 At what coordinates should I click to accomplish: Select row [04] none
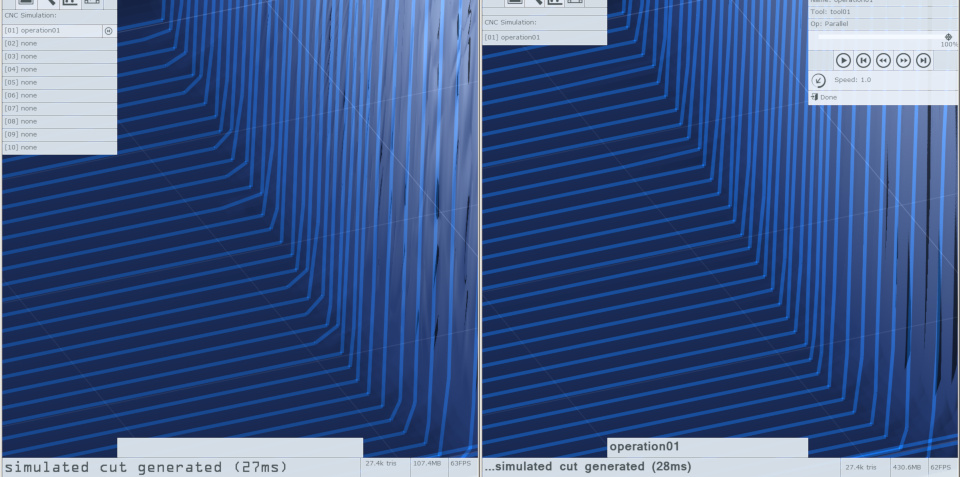59,69
